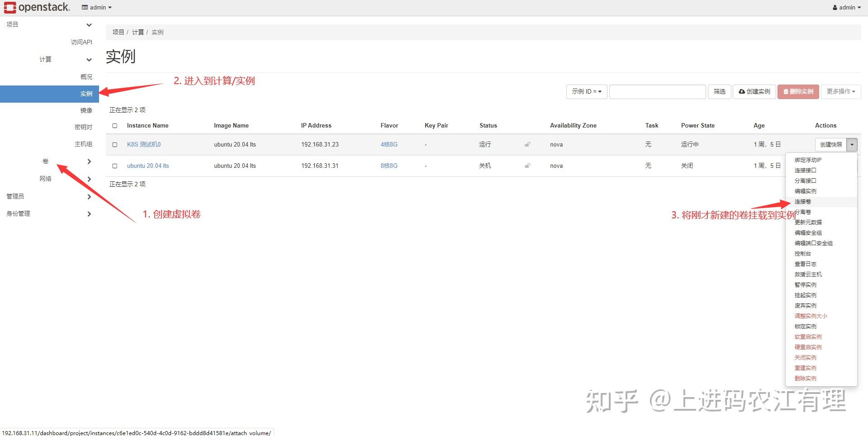This screenshot has height=436, width=868.
Task: Check the checkbox for ubuntu 20.04 lts
Action: coord(114,166)
